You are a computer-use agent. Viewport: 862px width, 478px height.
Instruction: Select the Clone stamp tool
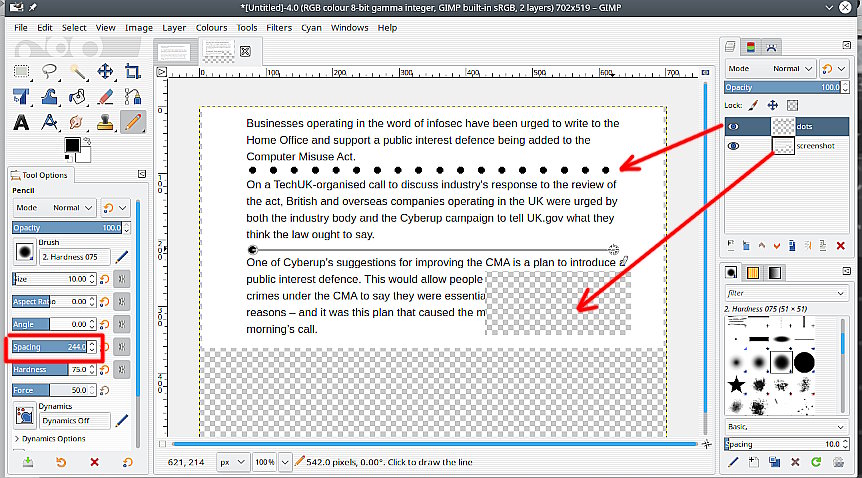point(105,122)
